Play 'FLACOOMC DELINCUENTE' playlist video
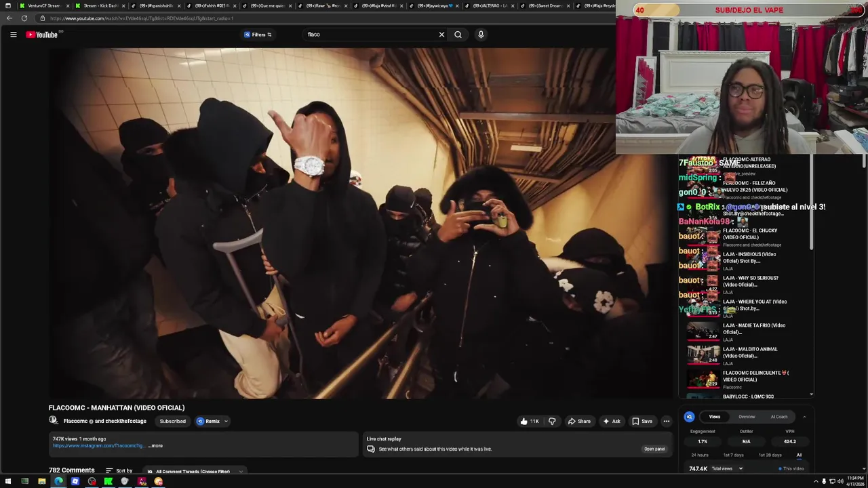Screen dimensions: 868x488 [x=736, y=379]
